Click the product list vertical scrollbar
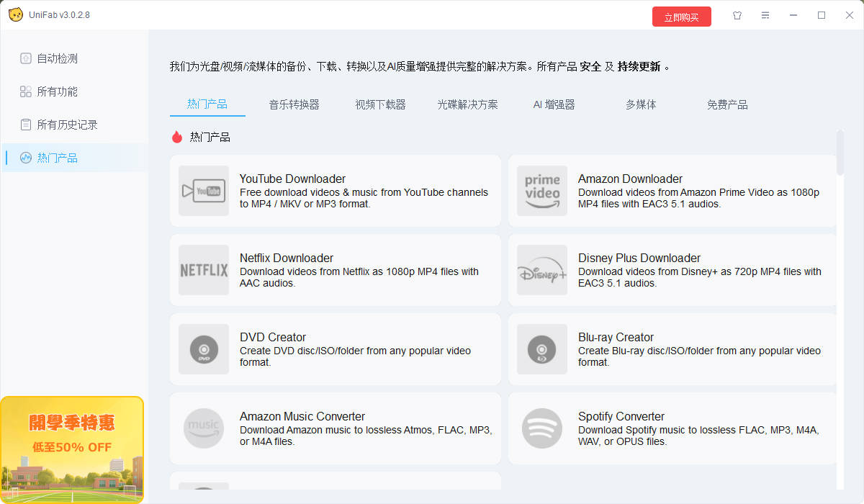The image size is (864, 504). coord(840,153)
